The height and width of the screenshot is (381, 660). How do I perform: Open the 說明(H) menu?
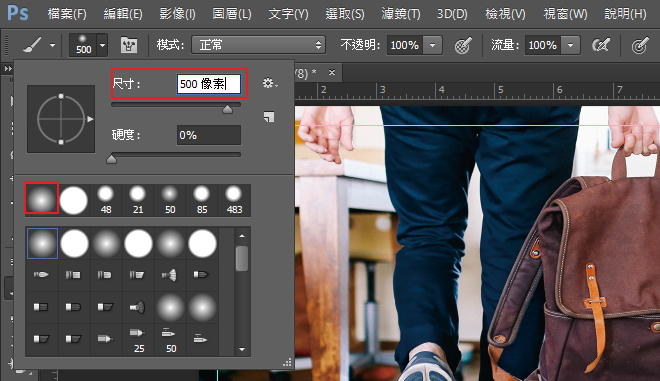point(625,14)
